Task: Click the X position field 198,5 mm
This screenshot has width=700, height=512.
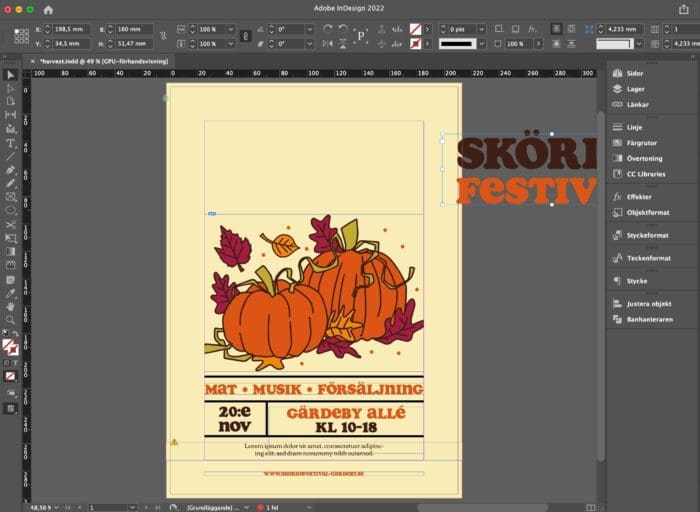Action: tap(71, 29)
